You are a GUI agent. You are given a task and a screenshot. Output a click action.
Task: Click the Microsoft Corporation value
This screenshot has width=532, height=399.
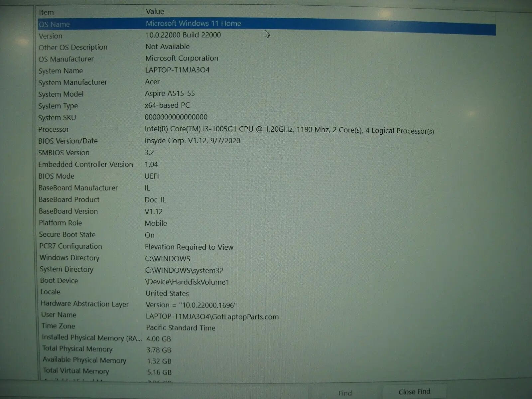click(182, 58)
